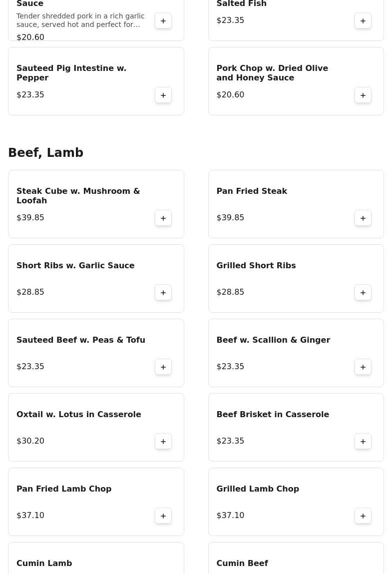
Task: Add Oxtail w. Lotus in Casserole
Action: [163, 441]
